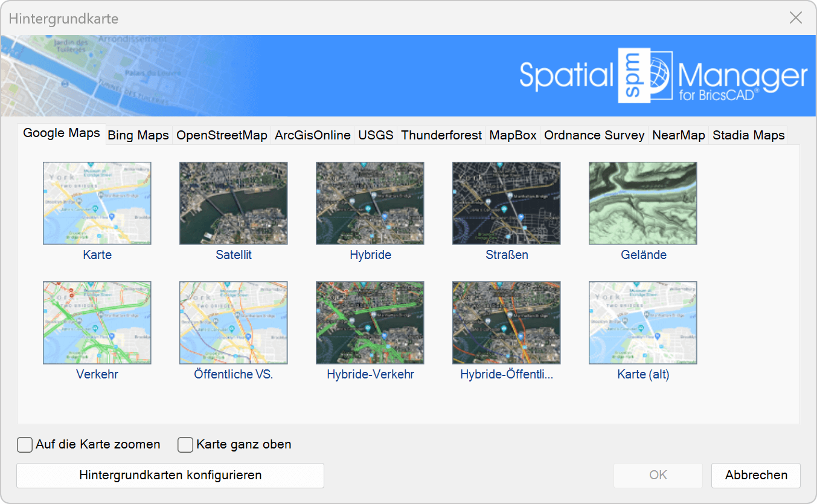Choose the Gelände terrain thumbnail
Viewport: 817px width, 504px height.
tap(643, 203)
